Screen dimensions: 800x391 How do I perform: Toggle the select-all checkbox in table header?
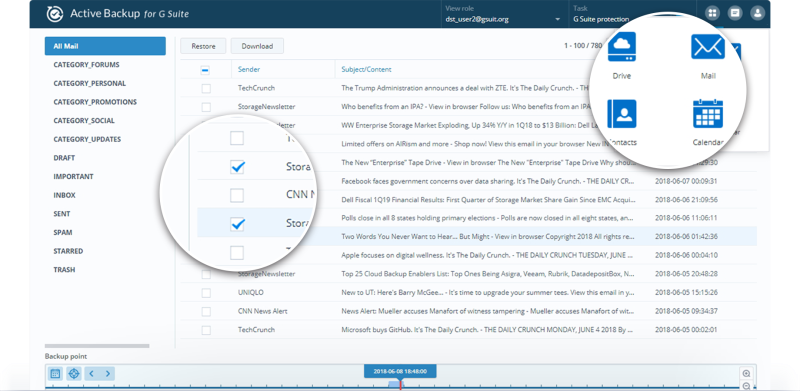coord(205,70)
